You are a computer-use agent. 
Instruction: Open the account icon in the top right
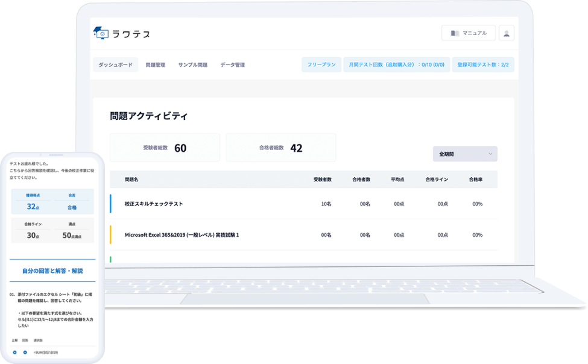pos(505,33)
